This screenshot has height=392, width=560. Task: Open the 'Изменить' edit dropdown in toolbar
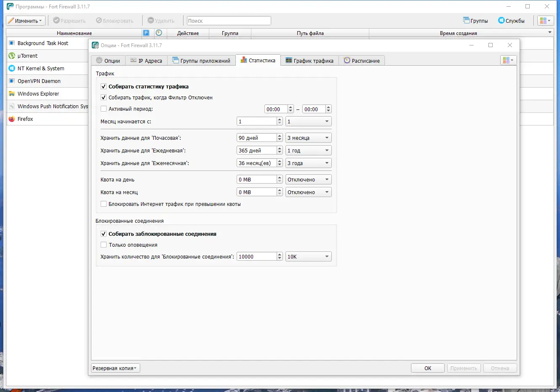tap(26, 21)
